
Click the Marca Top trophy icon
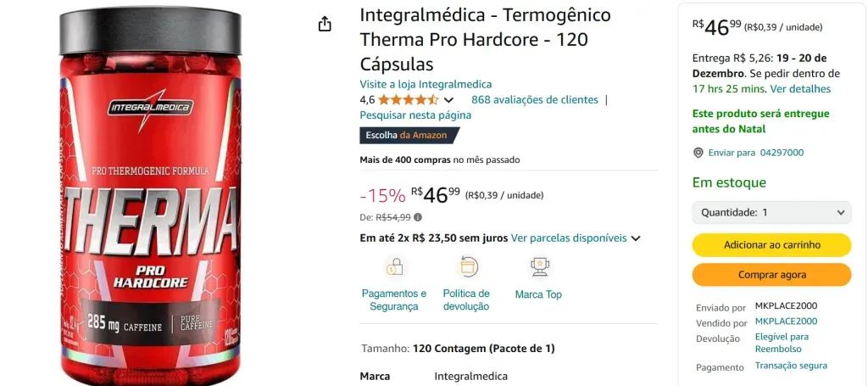pos(538,267)
